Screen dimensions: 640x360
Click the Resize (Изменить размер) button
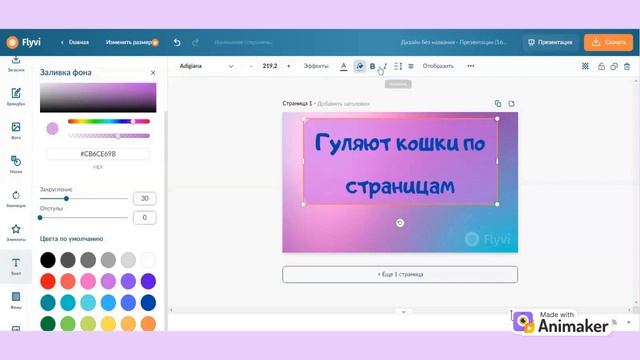(x=132, y=42)
